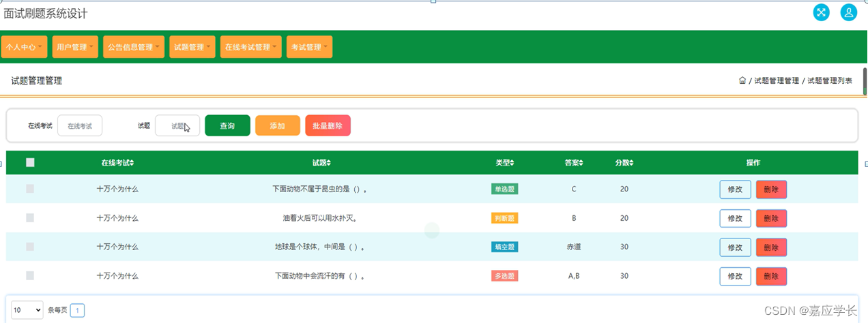Open the 个人中心 dropdown menu
This screenshot has width=868, height=323.
[25, 47]
